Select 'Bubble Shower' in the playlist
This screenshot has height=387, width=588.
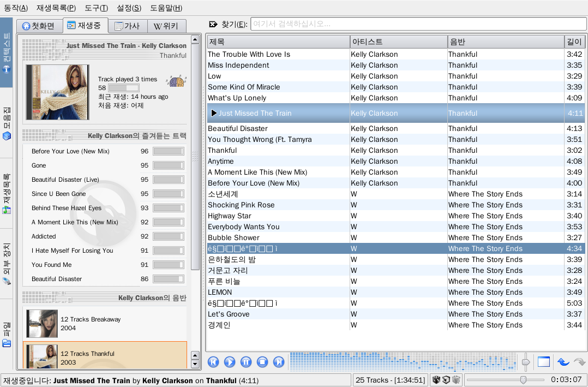tap(396, 237)
